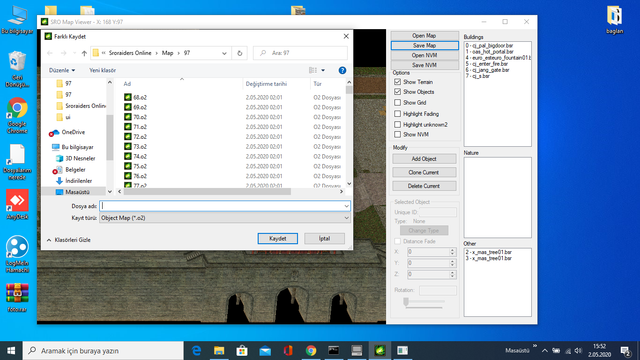Open the Kayıt türü file type combo
The image size is (640, 360).
click(225, 218)
